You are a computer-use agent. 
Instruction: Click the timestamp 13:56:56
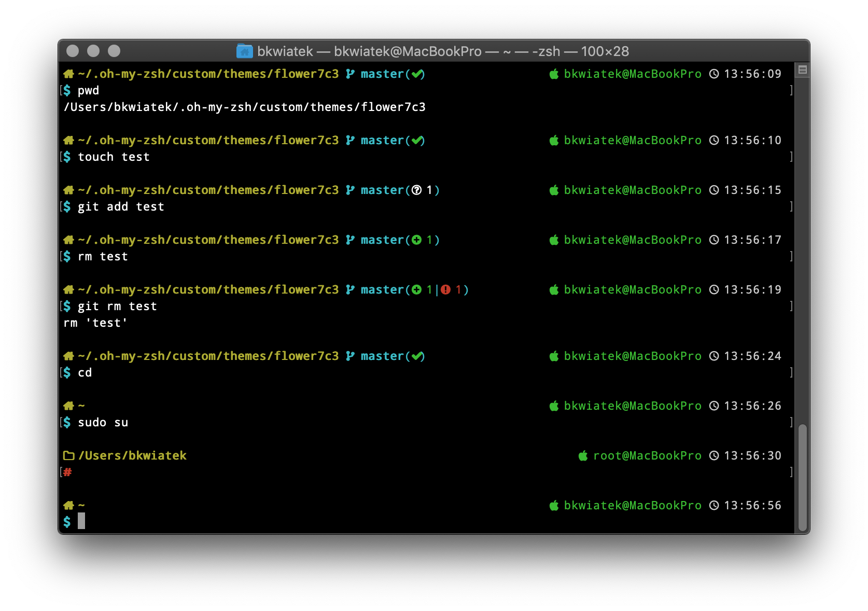(752, 505)
